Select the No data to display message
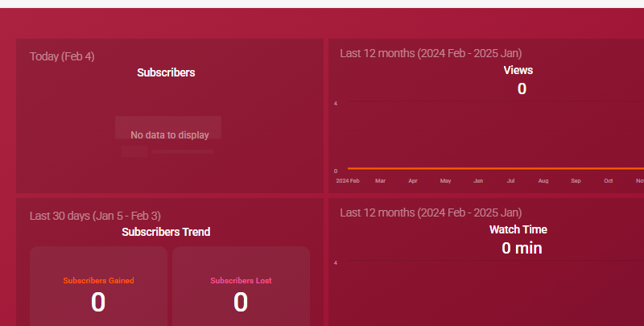Viewport: 644px width, 326px height. (170, 135)
